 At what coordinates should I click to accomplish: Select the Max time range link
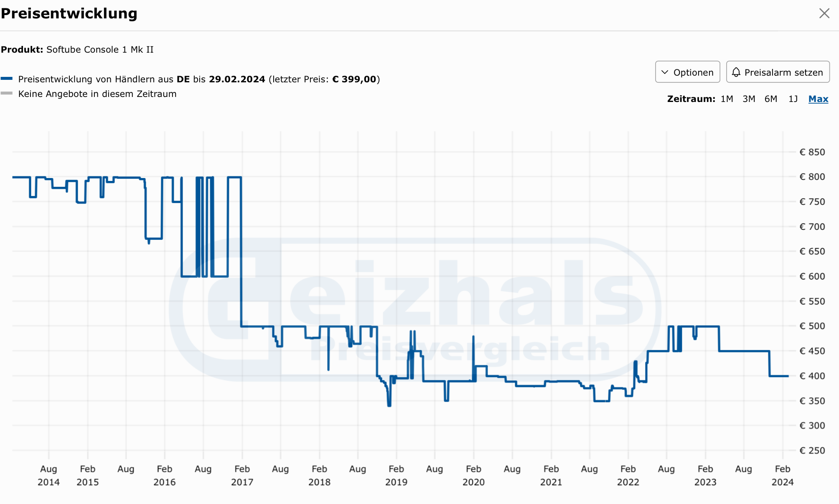(818, 99)
